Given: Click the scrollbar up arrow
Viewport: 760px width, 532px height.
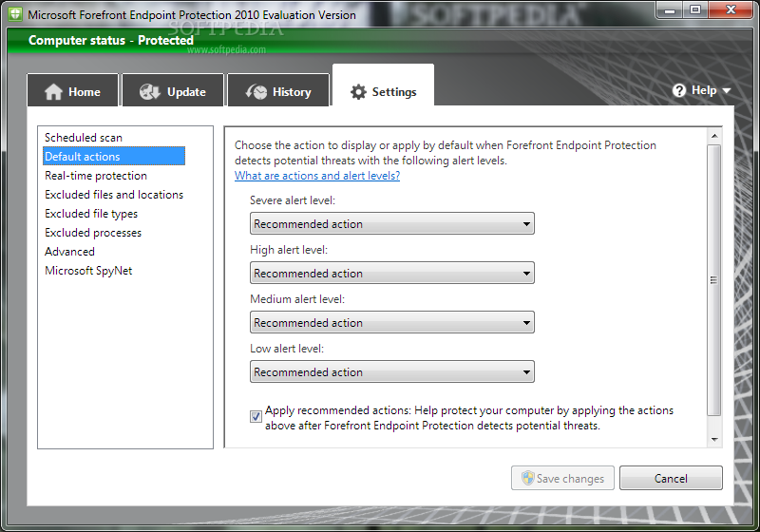Looking at the screenshot, I should point(714,136).
